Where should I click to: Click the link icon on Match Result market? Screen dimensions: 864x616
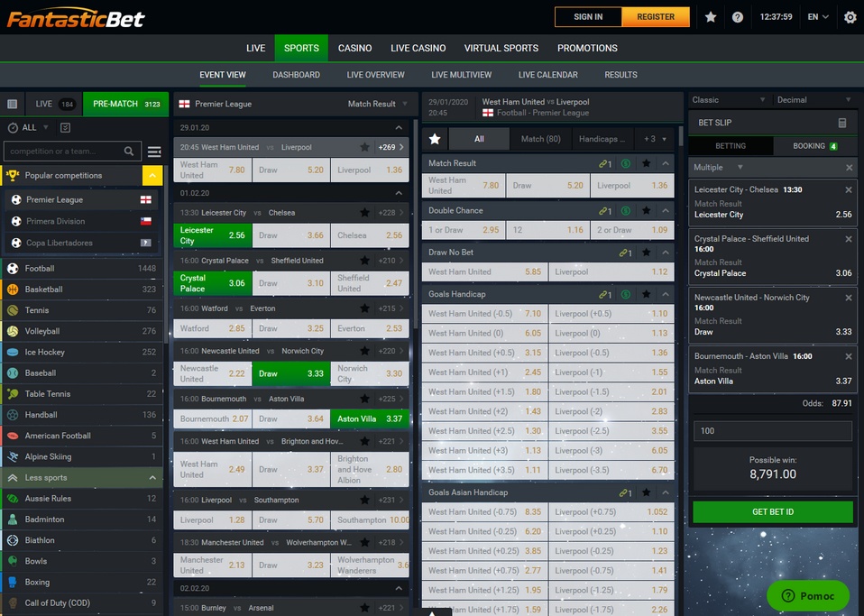point(604,163)
